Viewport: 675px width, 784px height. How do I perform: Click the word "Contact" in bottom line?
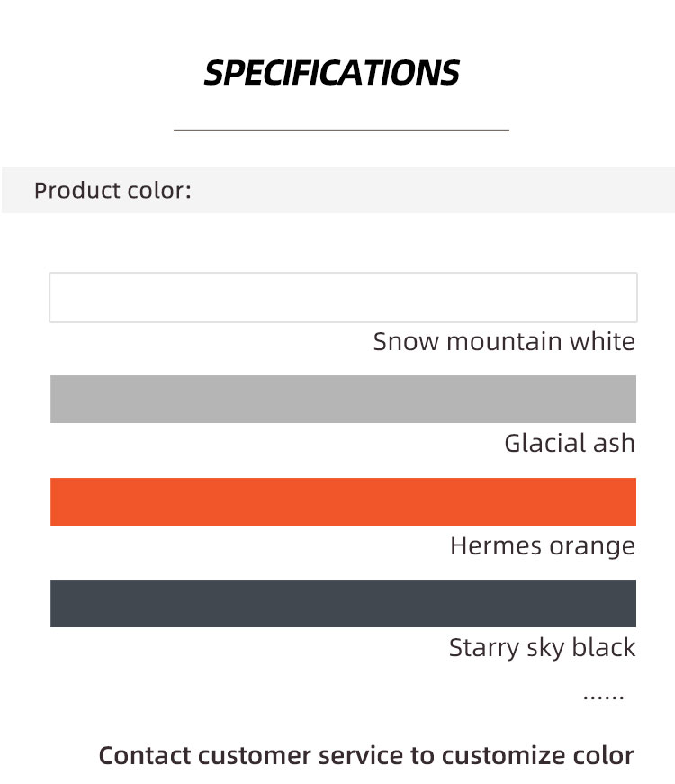pyautogui.click(x=145, y=755)
